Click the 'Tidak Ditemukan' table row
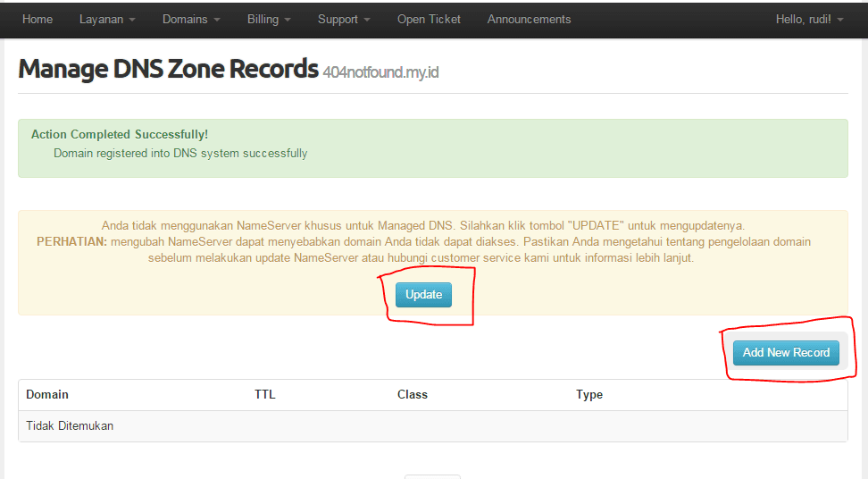The height and width of the screenshot is (479, 868). (433, 426)
